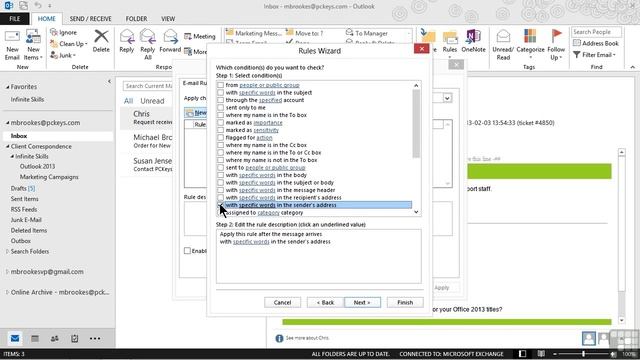Open the Junk dropdown in Delete group
The width and height of the screenshot is (640, 360).
[63, 55]
